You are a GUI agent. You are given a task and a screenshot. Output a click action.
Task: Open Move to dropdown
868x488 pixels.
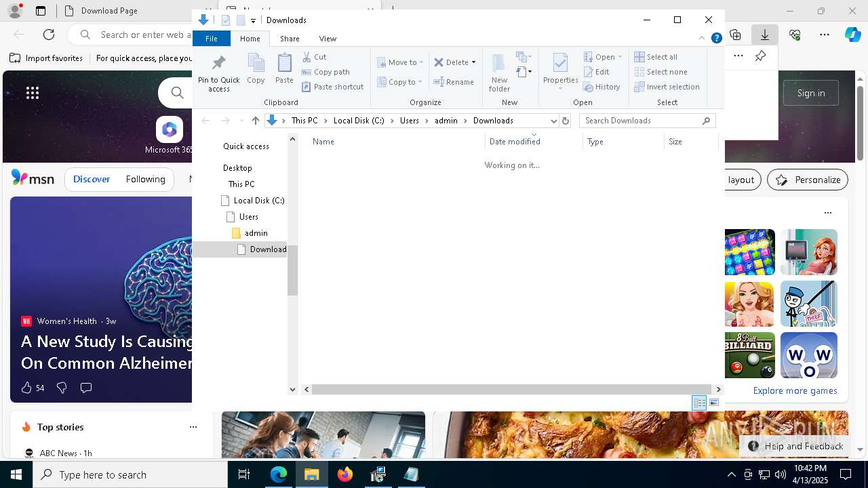coord(400,62)
